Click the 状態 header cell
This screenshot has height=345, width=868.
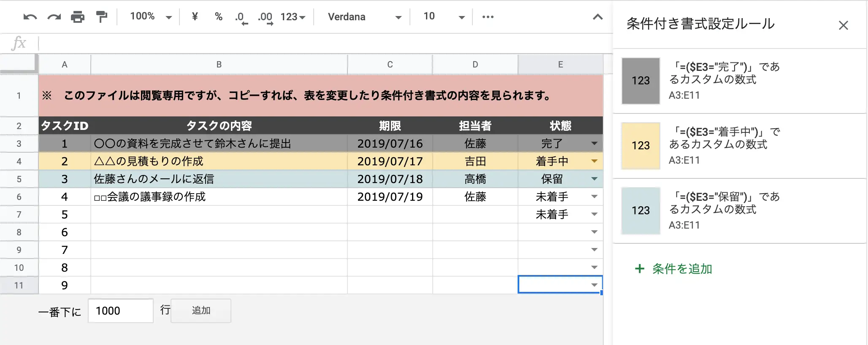561,126
